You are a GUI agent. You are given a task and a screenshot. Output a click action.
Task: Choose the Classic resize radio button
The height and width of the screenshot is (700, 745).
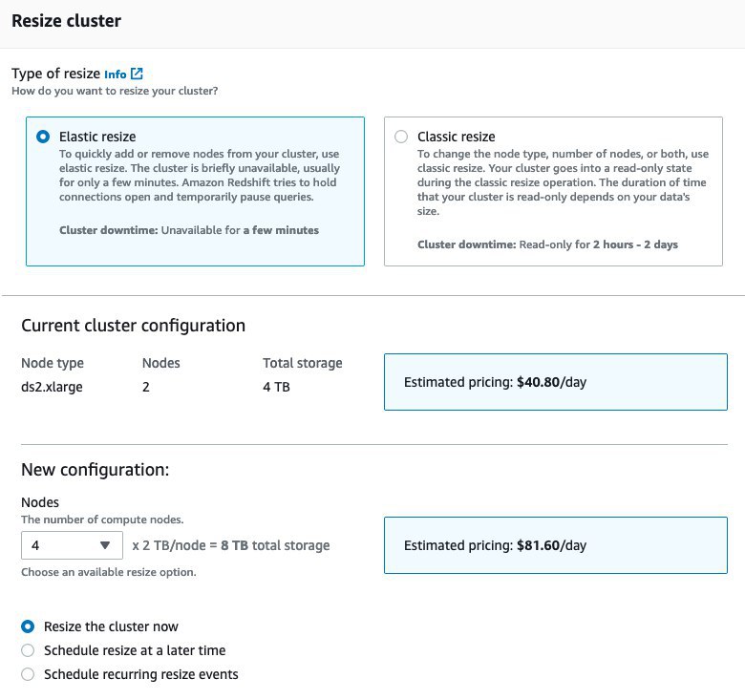(400, 137)
